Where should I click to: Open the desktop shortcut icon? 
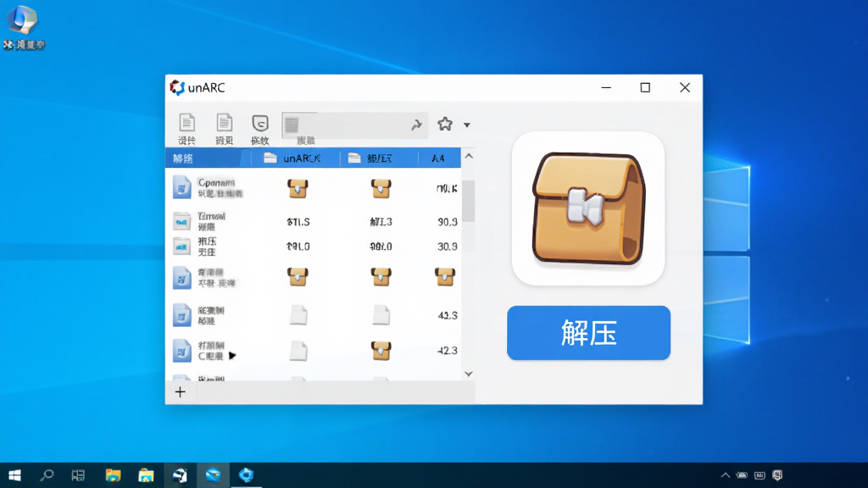(23, 27)
